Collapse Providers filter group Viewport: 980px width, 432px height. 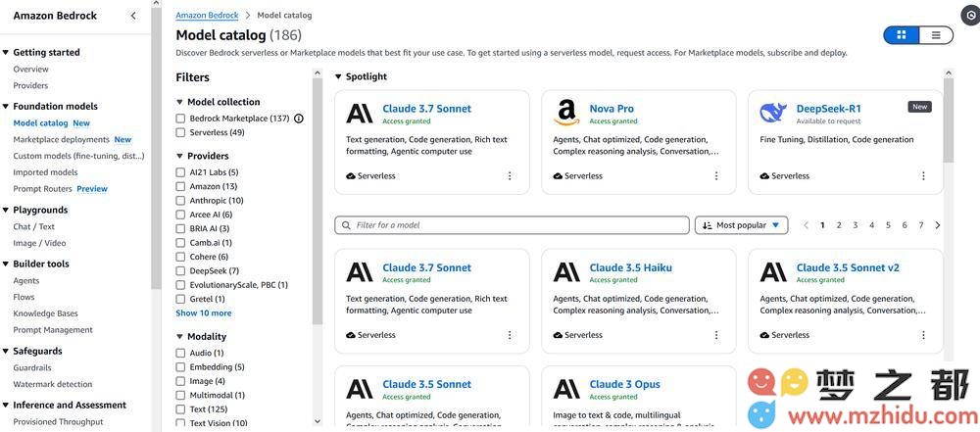click(180, 156)
